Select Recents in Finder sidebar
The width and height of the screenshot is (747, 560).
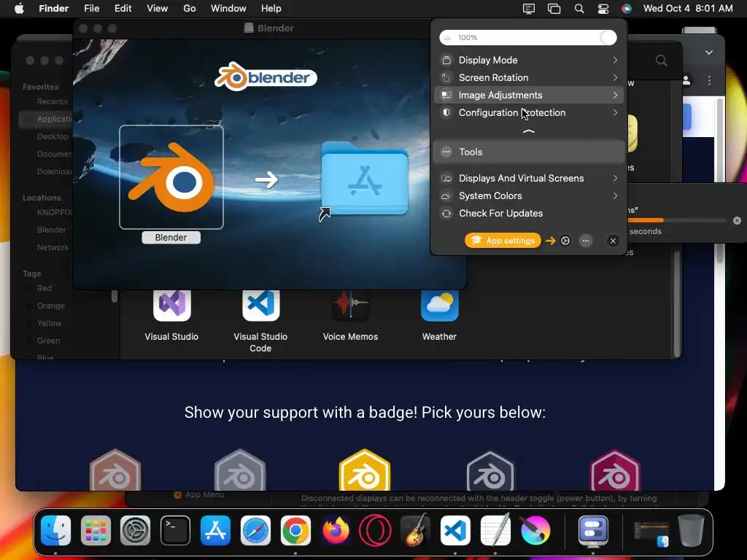click(x=52, y=101)
